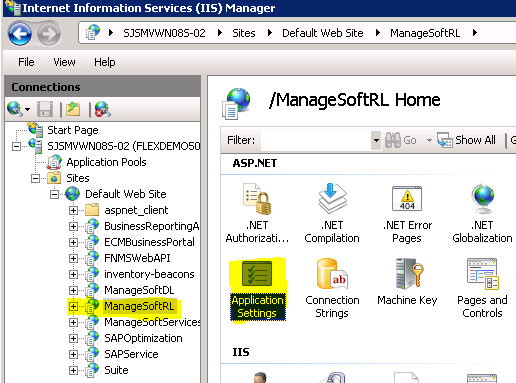Image resolution: width=516 pixels, height=383 pixels.
Task: Click the IIS group header
Action: click(x=241, y=352)
